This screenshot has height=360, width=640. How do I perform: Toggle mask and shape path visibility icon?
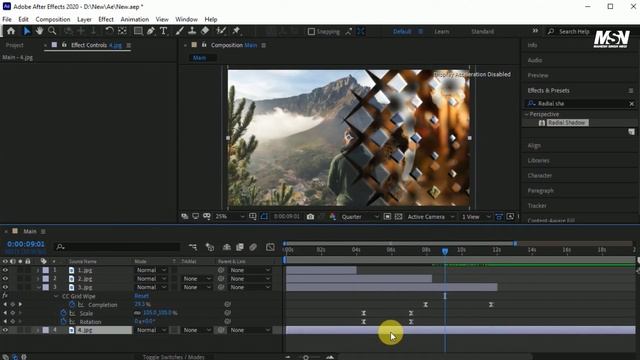[264, 217]
